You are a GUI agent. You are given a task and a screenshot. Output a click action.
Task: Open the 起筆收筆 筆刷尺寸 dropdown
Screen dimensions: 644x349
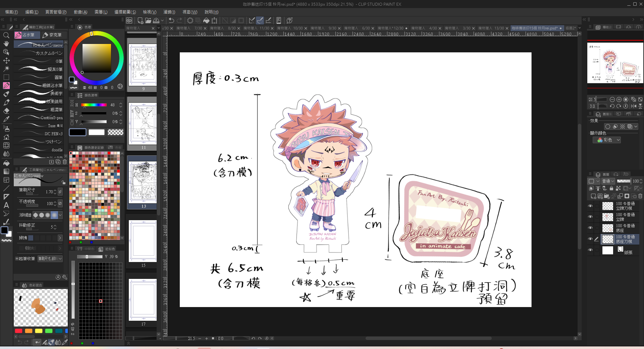tap(50, 259)
